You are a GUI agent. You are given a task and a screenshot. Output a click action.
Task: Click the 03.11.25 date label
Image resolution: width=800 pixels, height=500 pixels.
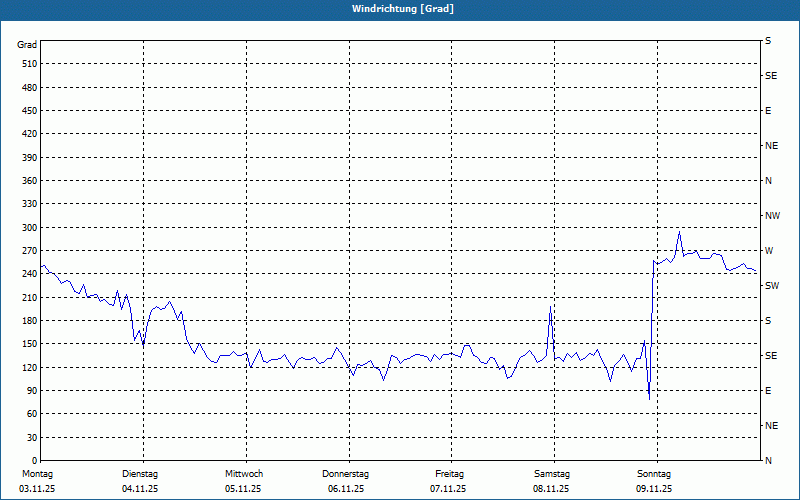[x=37, y=489]
